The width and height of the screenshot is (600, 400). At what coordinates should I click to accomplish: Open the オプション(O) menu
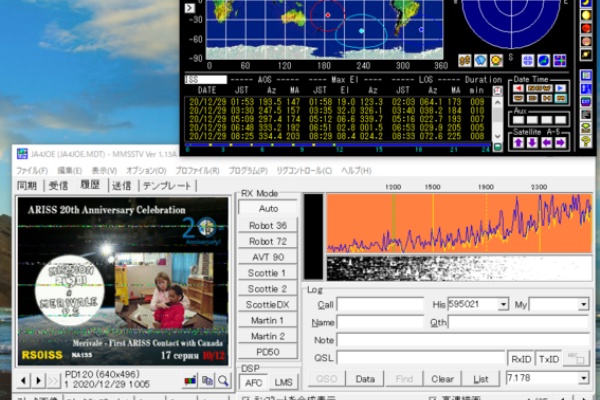(146, 170)
